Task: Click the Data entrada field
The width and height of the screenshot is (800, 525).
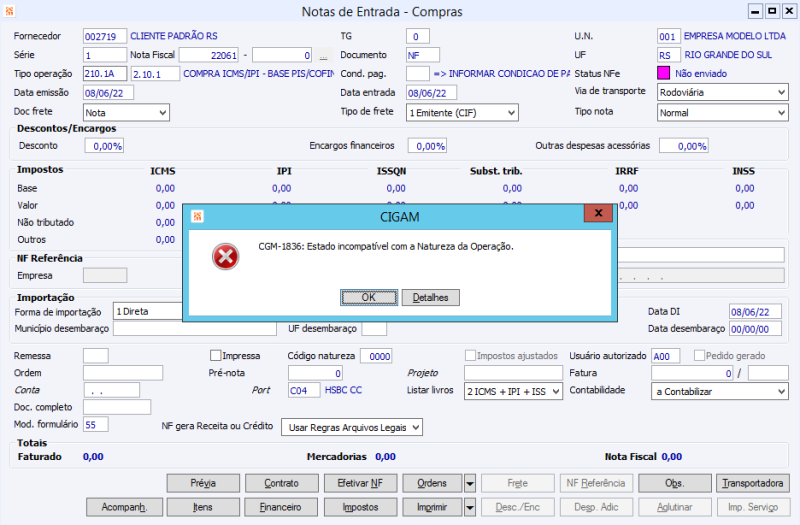Action: (x=432, y=93)
